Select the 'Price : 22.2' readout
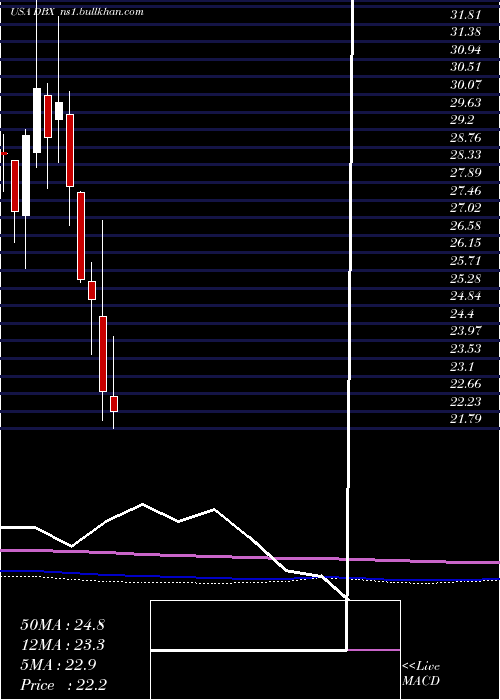This screenshot has width=500, height=700. pyautogui.click(x=63, y=685)
